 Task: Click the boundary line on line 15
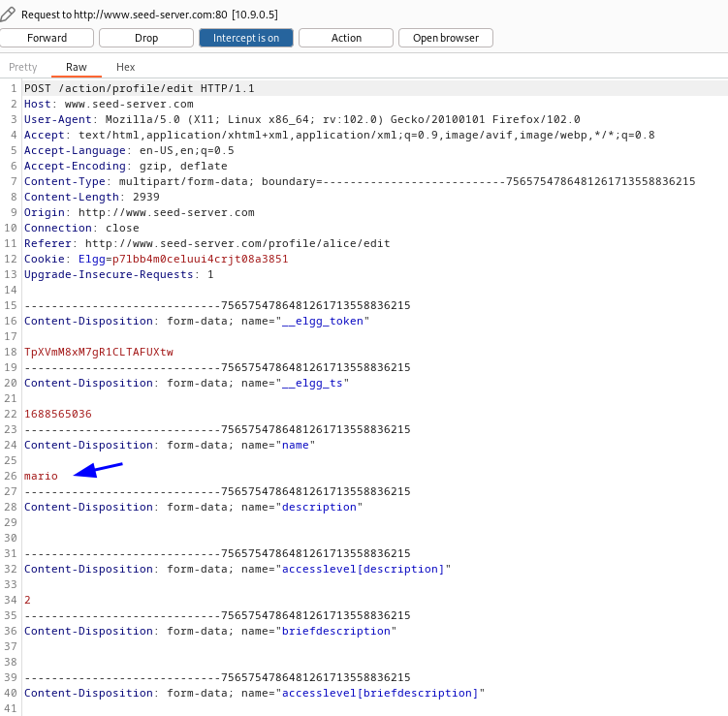tap(217, 306)
